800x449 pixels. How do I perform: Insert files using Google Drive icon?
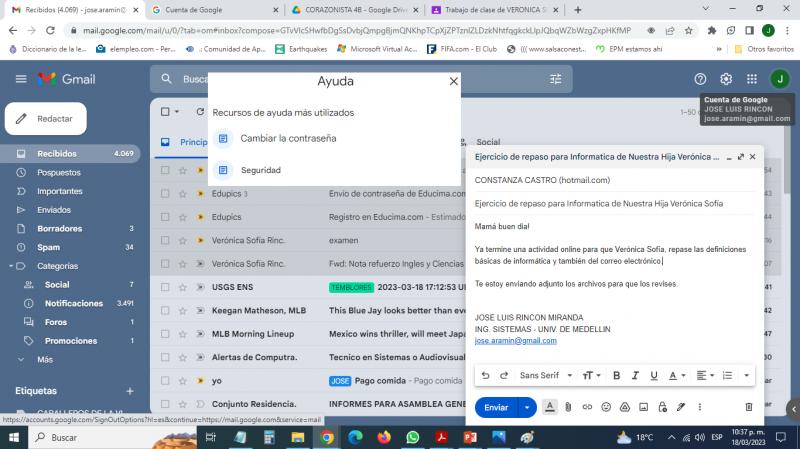coord(624,407)
